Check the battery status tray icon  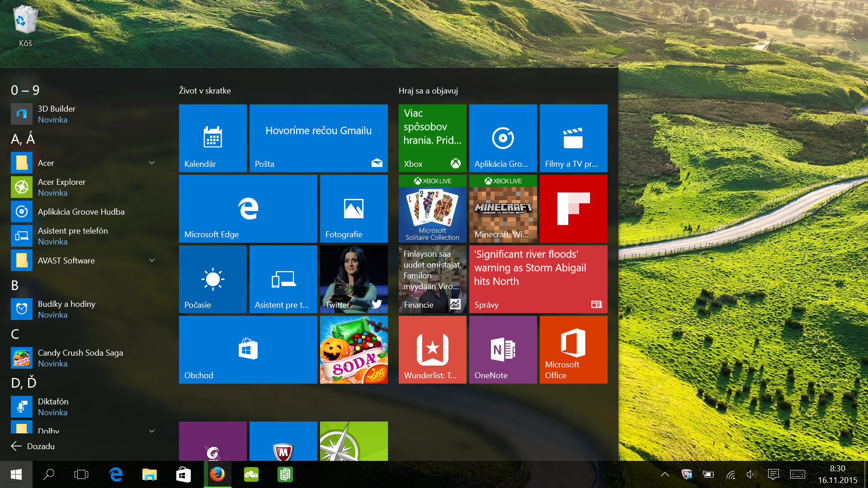(708, 474)
